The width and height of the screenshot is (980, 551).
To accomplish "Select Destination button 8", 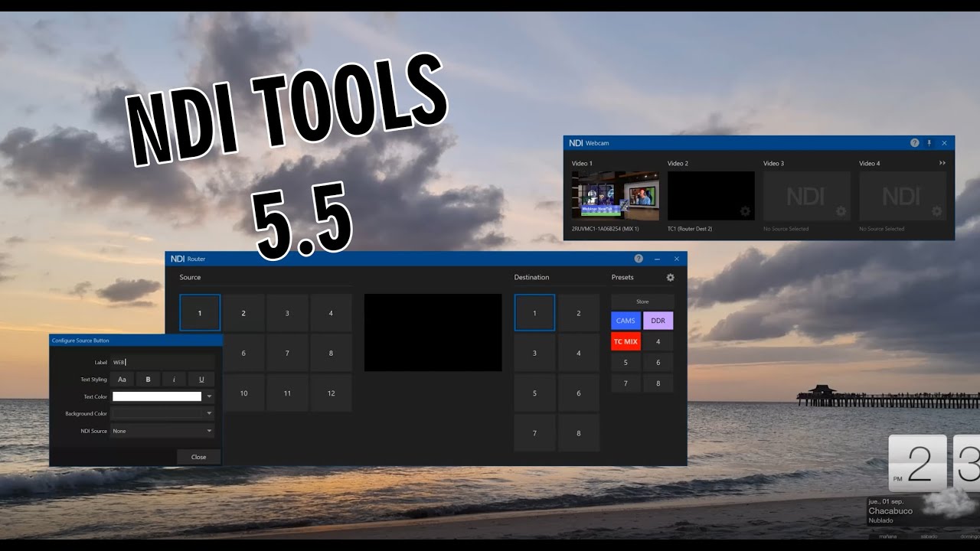I will click(578, 433).
